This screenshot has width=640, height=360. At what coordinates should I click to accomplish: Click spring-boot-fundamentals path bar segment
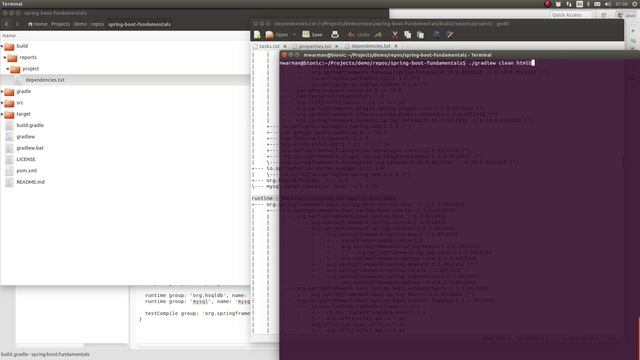pos(139,24)
